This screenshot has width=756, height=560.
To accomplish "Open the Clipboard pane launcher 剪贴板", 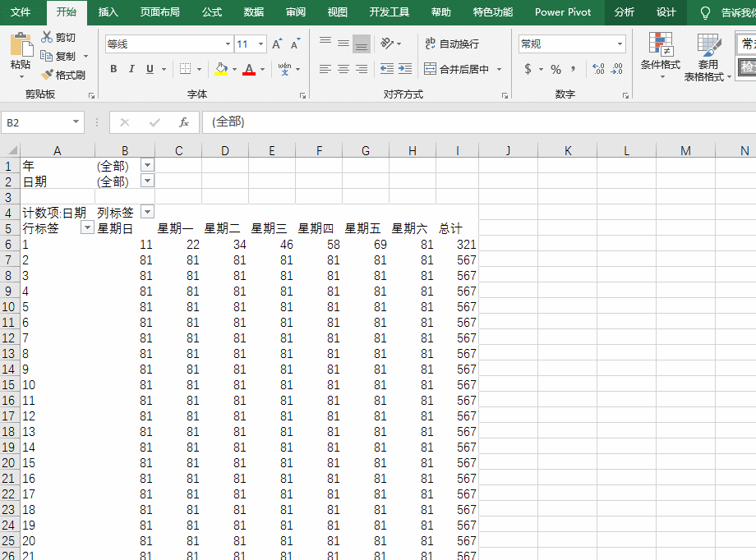I will (91, 95).
